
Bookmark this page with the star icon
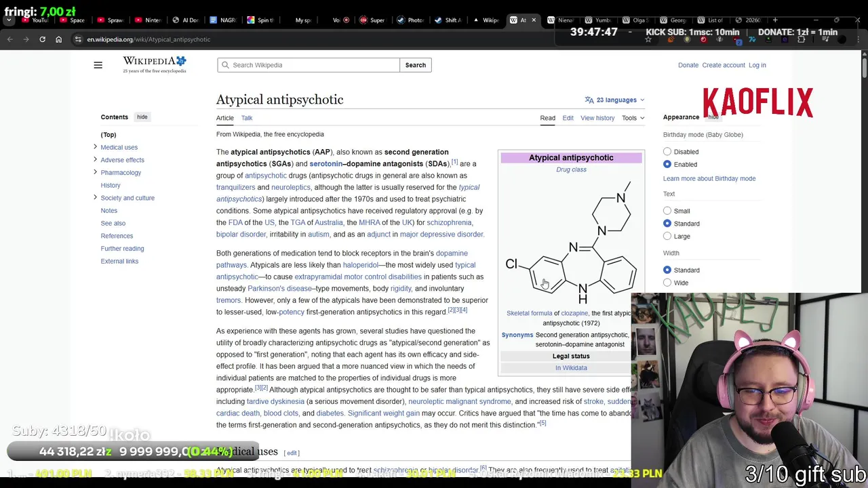click(x=648, y=39)
